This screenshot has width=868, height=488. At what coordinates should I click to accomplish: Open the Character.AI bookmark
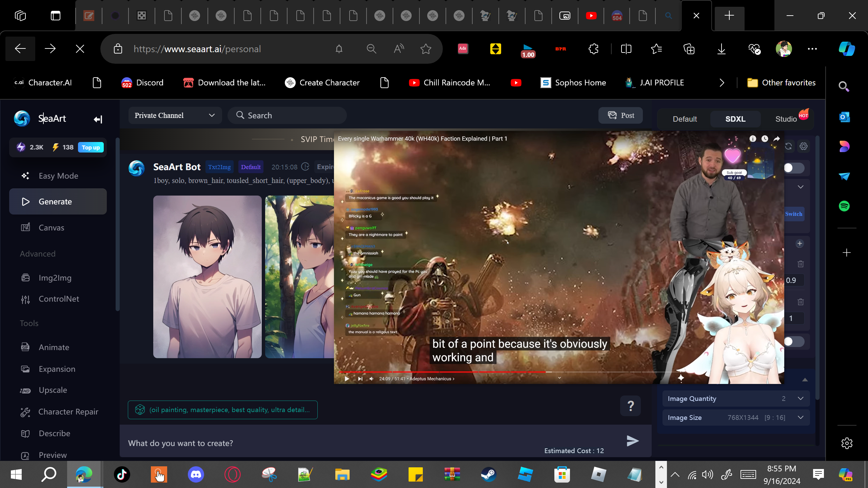[43, 83]
